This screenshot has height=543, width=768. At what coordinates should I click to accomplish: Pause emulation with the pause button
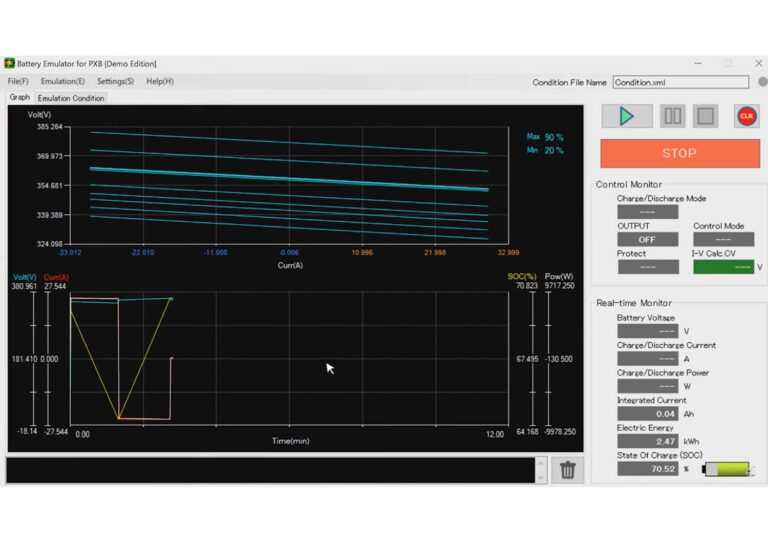point(672,116)
